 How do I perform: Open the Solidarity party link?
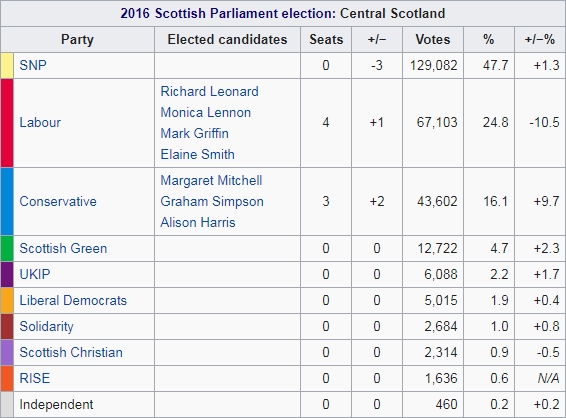47,326
